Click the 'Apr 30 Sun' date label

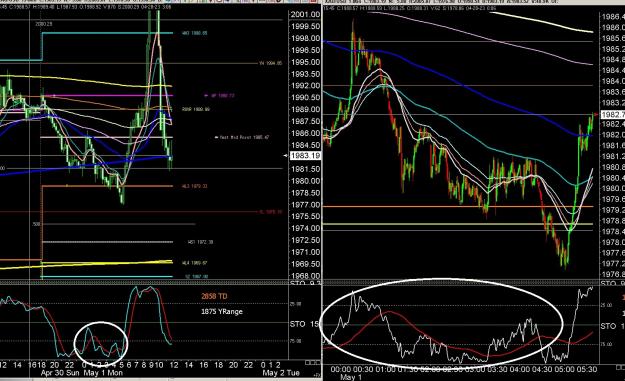click(x=60, y=373)
